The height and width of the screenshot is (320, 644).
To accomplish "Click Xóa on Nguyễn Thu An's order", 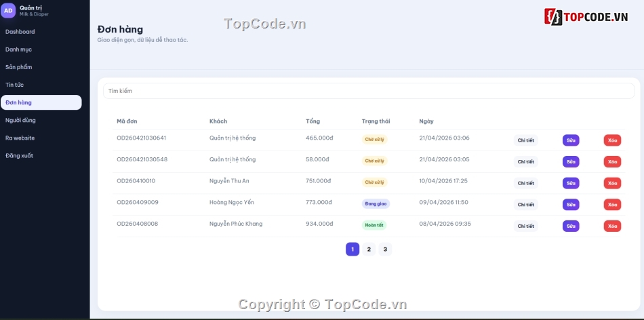I will point(612,183).
